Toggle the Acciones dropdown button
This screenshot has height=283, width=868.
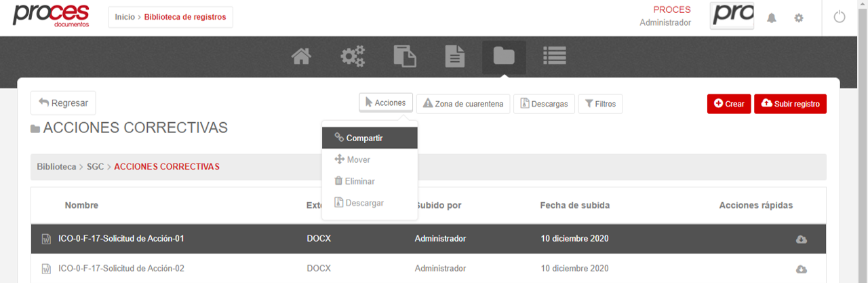coord(386,102)
